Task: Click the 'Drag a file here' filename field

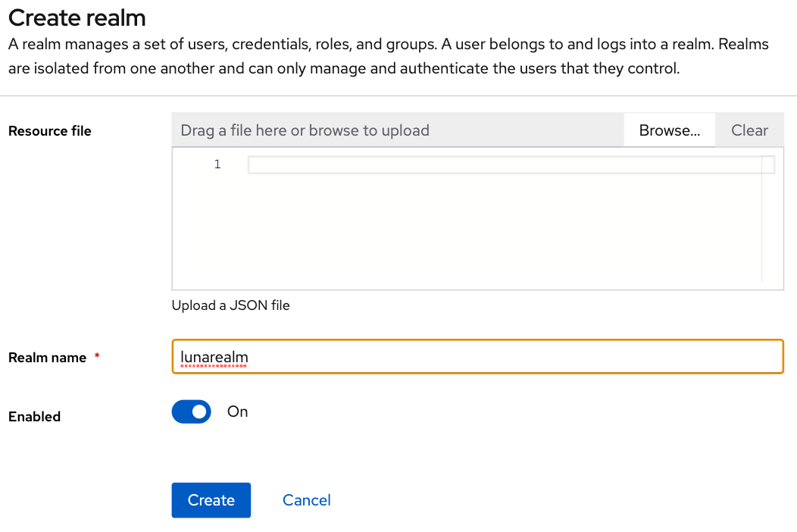Action: click(398, 130)
